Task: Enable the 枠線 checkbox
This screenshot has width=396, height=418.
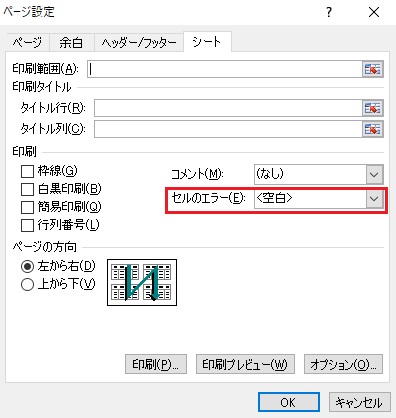Action: coord(27,172)
